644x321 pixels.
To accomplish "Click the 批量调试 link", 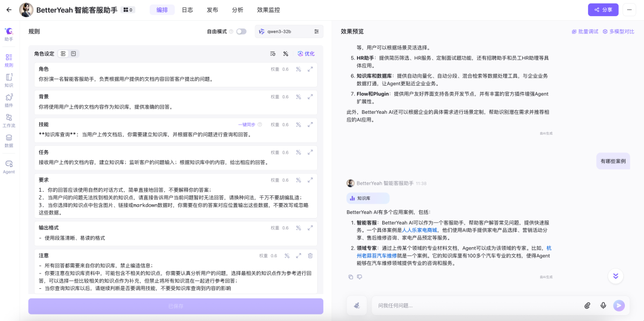I will [x=585, y=32].
